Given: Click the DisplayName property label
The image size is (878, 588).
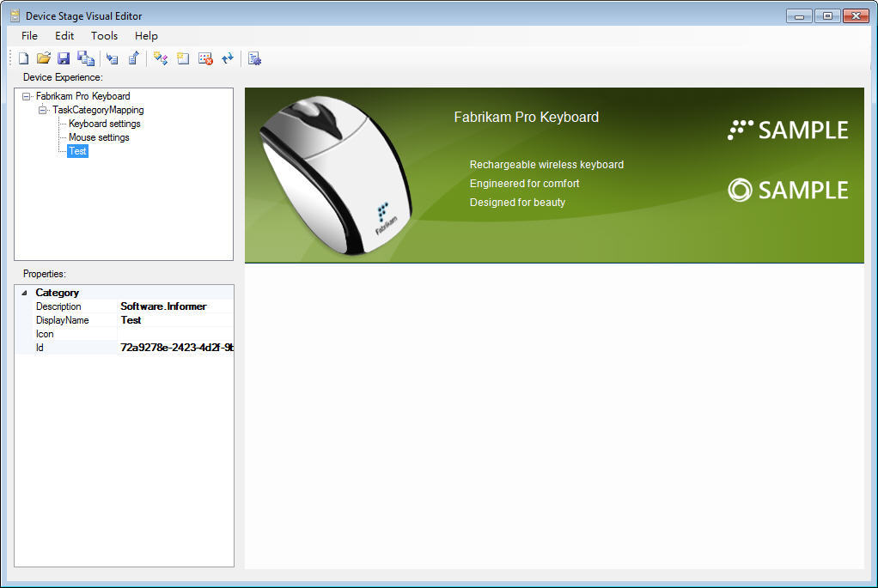Looking at the screenshot, I should (62, 320).
